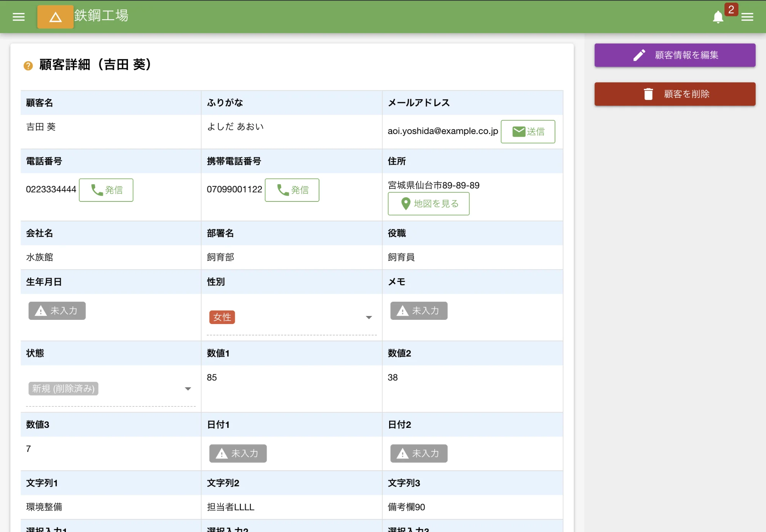Click 顧客を削除 delete button
The width and height of the screenshot is (766, 532).
tap(674, 94)
